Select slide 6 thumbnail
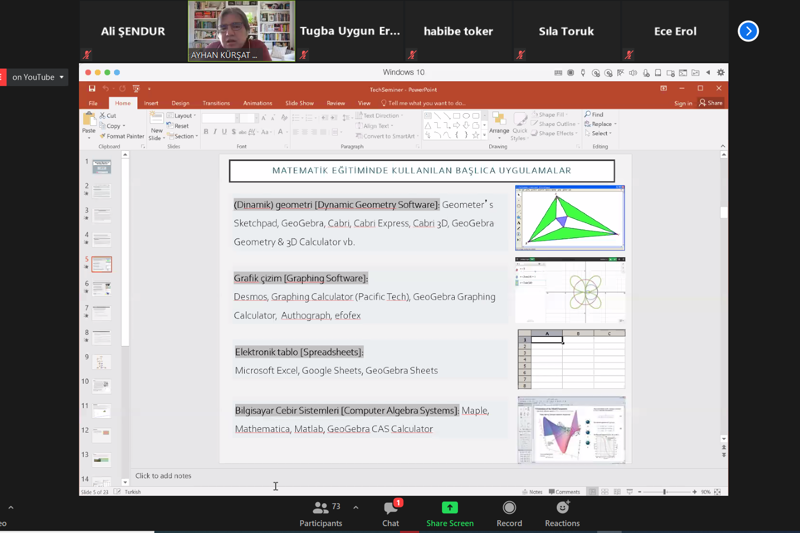The height and width of the screenshot is (533, 800). [102, 289]
